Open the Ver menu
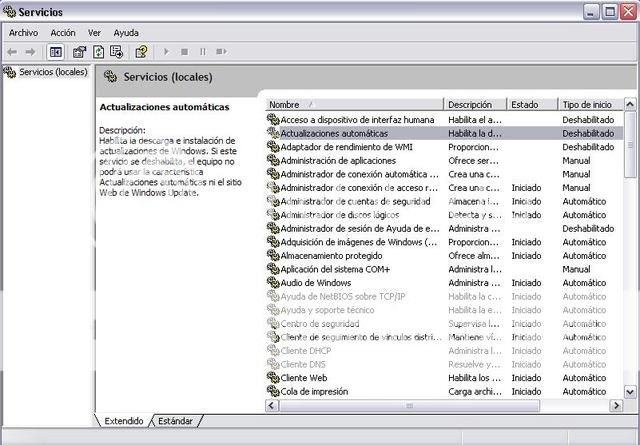Screen dimensions: 640x445 94,33
